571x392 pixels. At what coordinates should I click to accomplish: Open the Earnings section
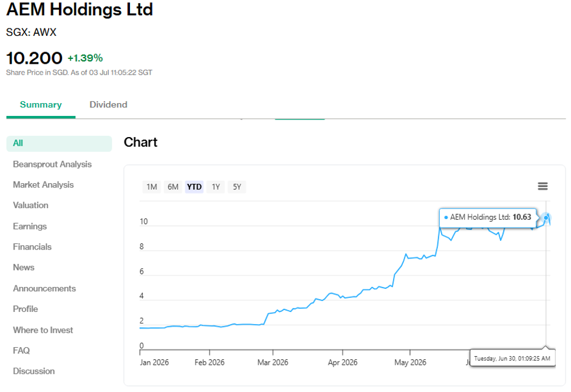click(x=30, y=226)
